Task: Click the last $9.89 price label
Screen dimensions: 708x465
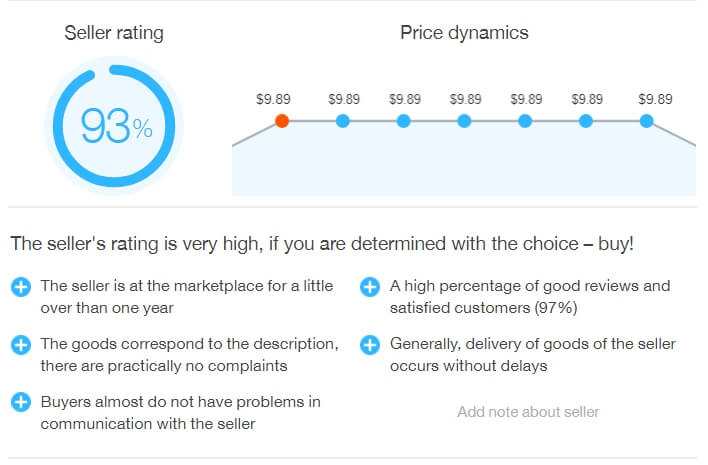Action: pos(655,99)
